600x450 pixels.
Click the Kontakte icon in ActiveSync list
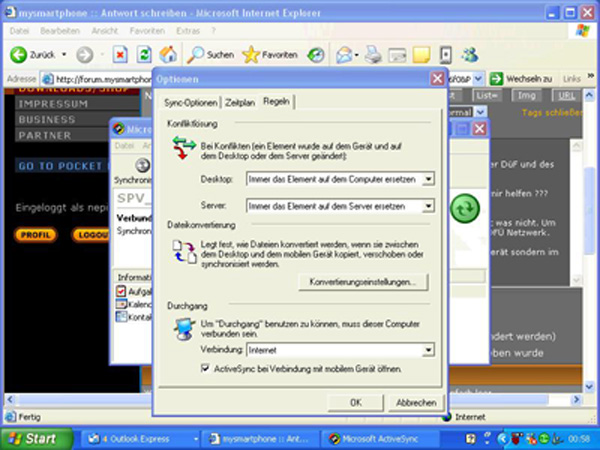(121, 317)
